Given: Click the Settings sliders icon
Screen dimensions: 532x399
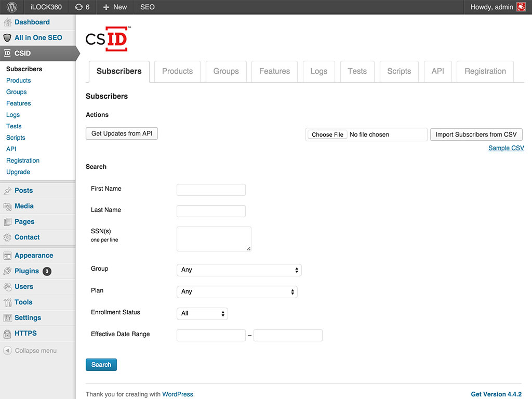Looking at the screenshot, I should 7,318.
